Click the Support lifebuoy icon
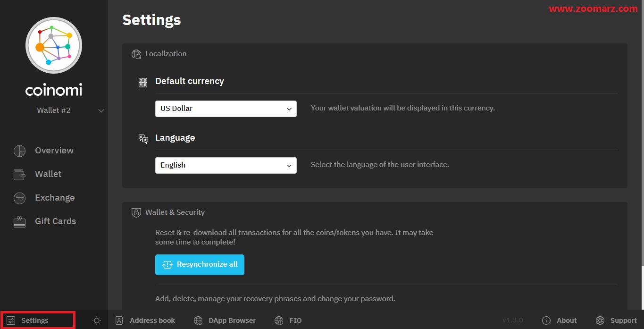Screen dimensions: 644x329 pyautogui.click(x=600, y=321)
